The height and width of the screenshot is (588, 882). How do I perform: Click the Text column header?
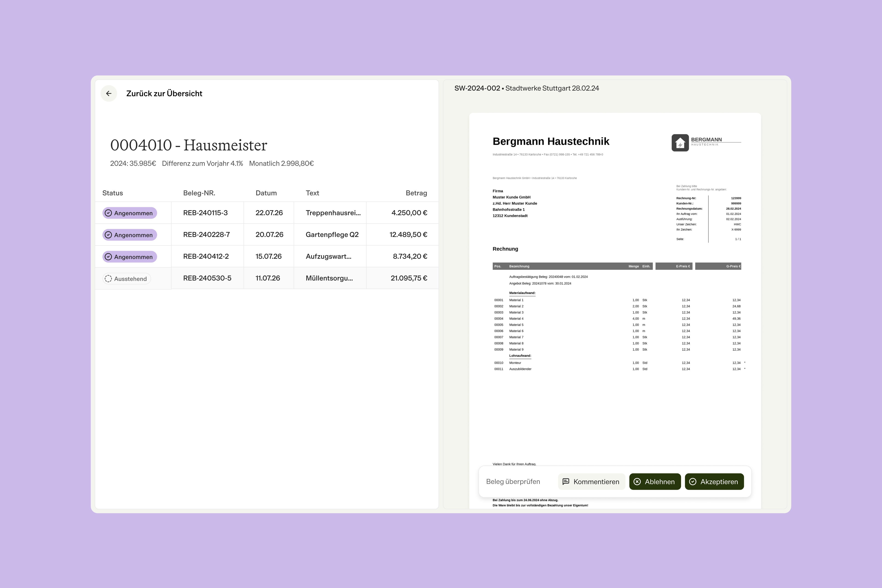pos(312,193)
